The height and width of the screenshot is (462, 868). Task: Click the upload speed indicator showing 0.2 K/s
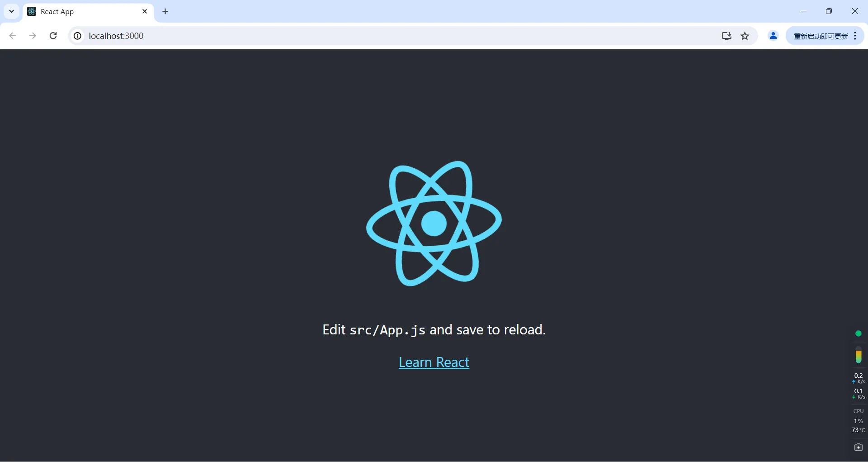(x=858, y=378)
